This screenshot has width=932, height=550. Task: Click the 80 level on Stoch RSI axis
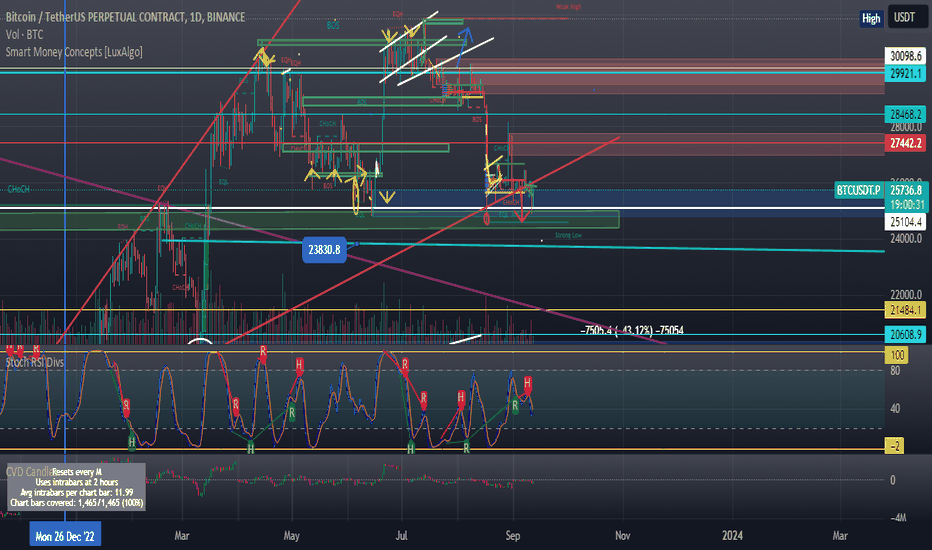pos(895,370)
